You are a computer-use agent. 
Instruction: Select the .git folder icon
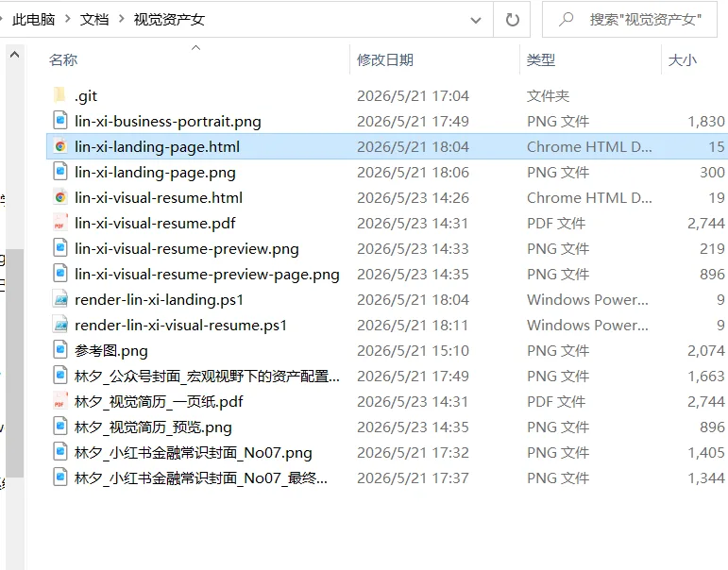coord(59,95)
